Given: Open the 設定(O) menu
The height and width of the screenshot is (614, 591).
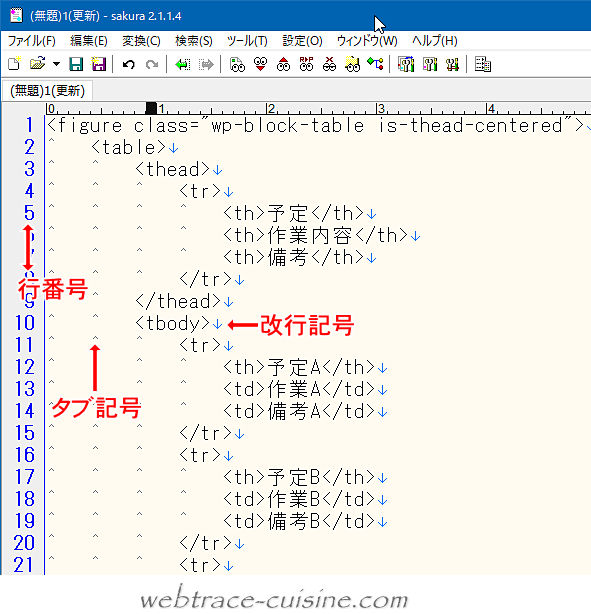Looking at the screenshot, I should coord(302,41).
